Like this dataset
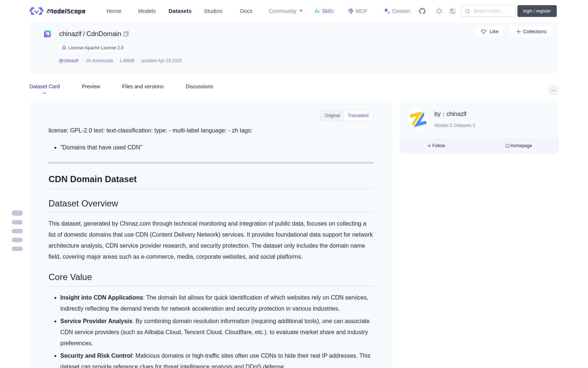Viewport: 588px width, 368px height. pos(490,32)
